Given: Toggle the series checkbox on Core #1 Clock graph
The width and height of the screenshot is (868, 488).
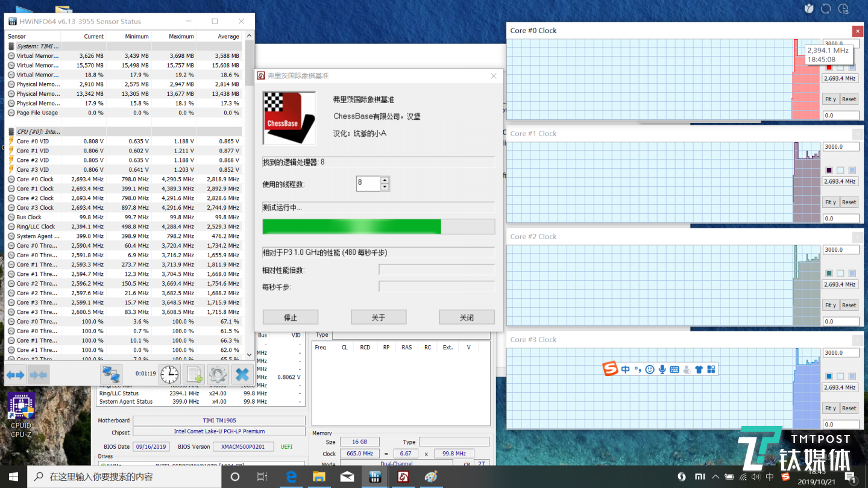Looking at the screenshot, I should (x=828, y=170).
